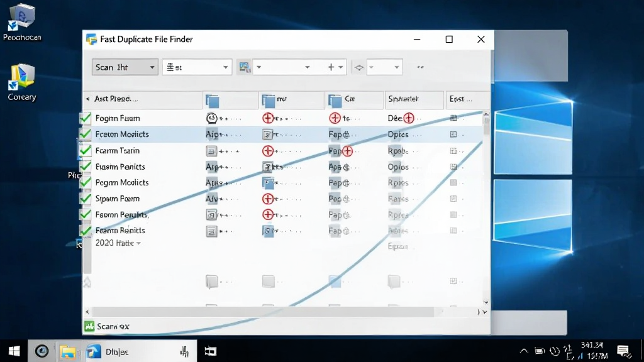
Task: Open the Windows Start menu
Action: point(14,351)
